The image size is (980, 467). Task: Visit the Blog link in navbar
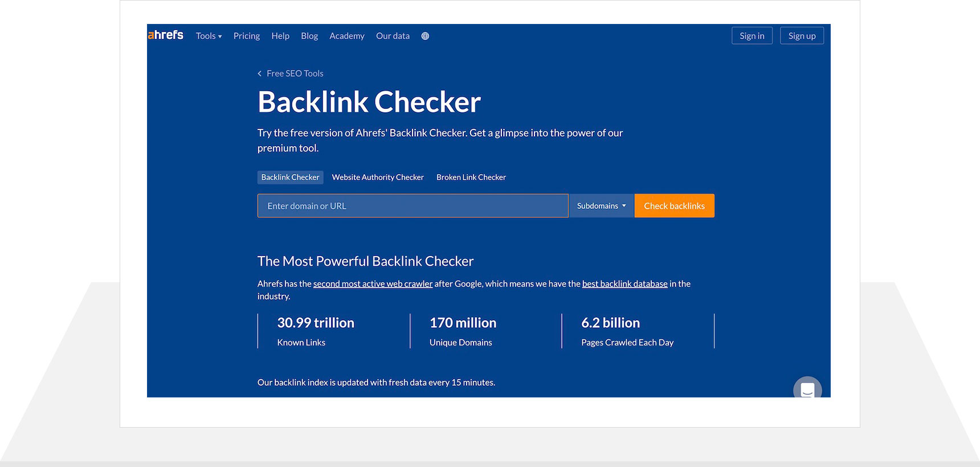(309, 36)
